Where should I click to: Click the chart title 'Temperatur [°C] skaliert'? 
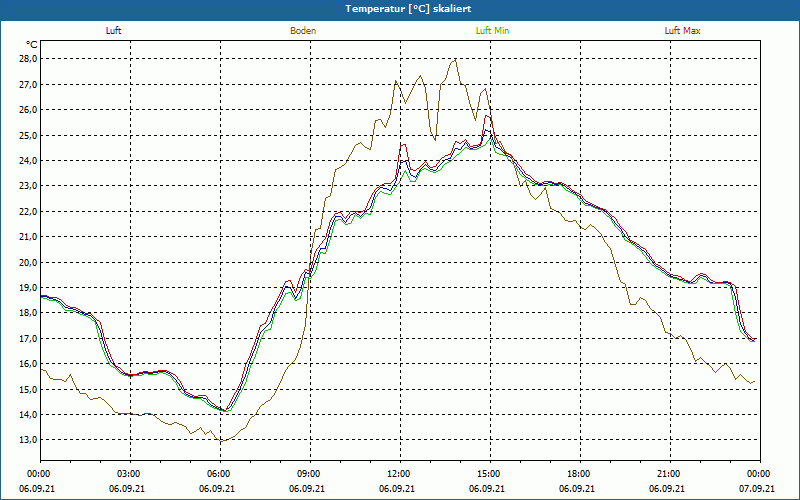[408, 9]
